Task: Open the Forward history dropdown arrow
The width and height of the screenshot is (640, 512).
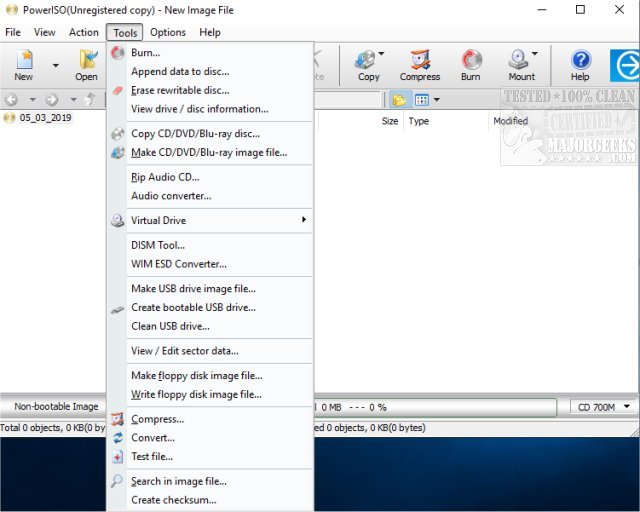Action: point(73,99)
